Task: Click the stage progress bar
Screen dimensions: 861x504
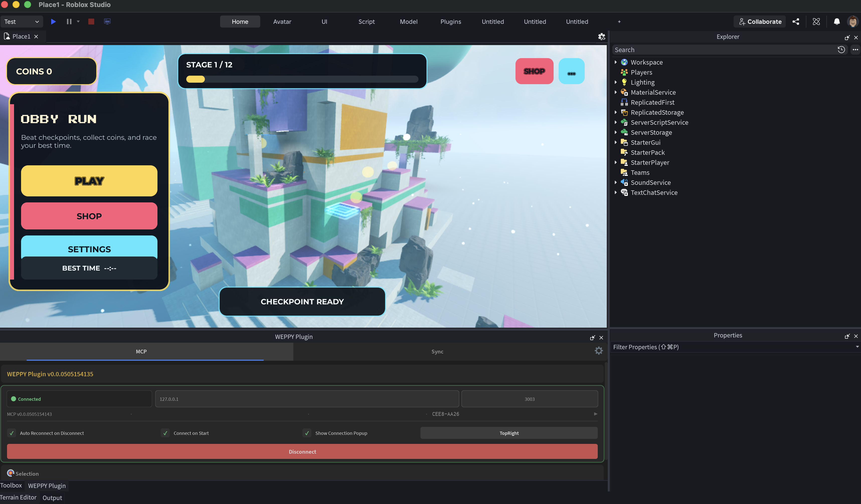Action: point(302,79)
